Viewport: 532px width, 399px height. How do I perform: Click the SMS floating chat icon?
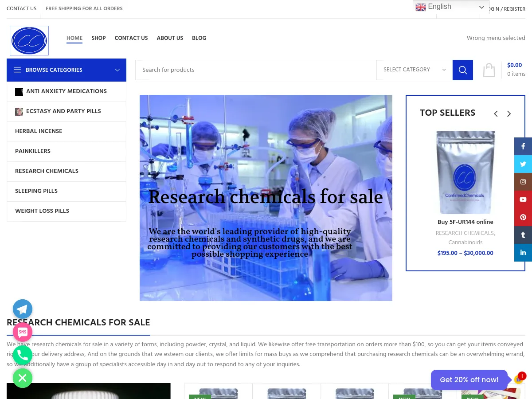pos(23,332)
